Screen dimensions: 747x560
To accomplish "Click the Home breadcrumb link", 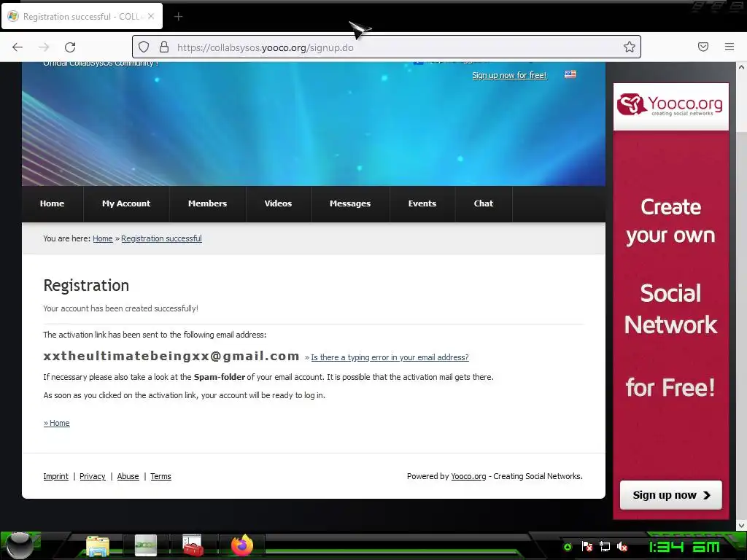I will tap(102, 238).
